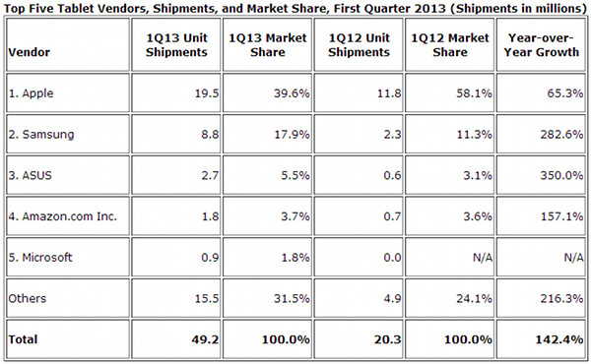Select the 1Q12 Unit Shipments header
Screen dimensions: 591x364
coord(359,45)
